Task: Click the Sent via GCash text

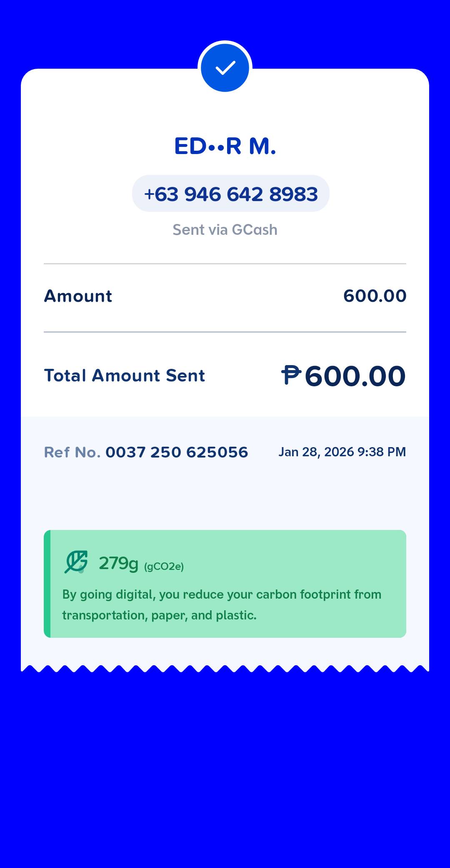Action: pyautogui.click(x=225, y=230)
